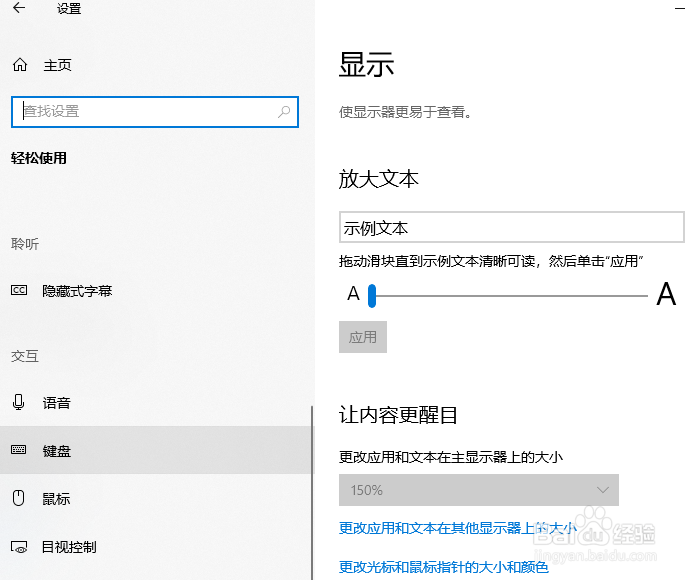Open 目视控制 settings page
This screenshot has height=580, width=695.
[x=69, y=547]
